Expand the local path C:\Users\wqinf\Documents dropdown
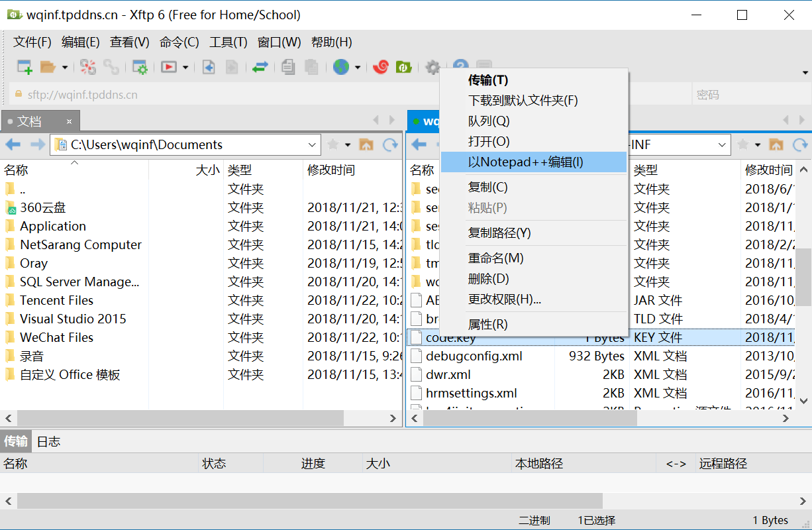Screen dimensions: 812x530 pyautogui.click(x=313, y=144)
